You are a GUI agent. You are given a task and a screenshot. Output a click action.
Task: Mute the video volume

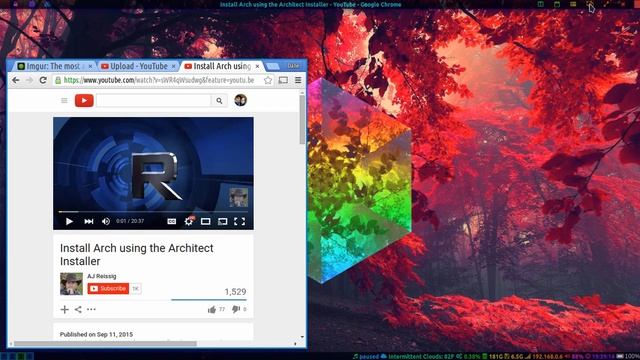[x=106, y=221]
